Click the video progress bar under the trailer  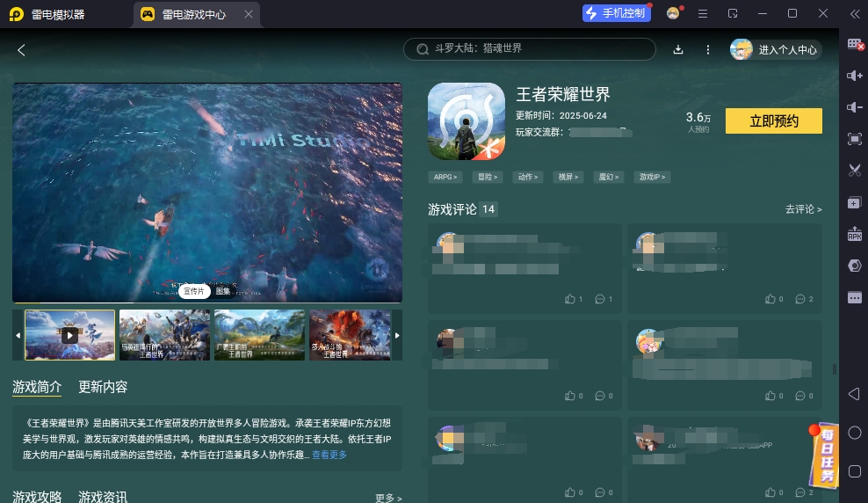coord(207,303)
